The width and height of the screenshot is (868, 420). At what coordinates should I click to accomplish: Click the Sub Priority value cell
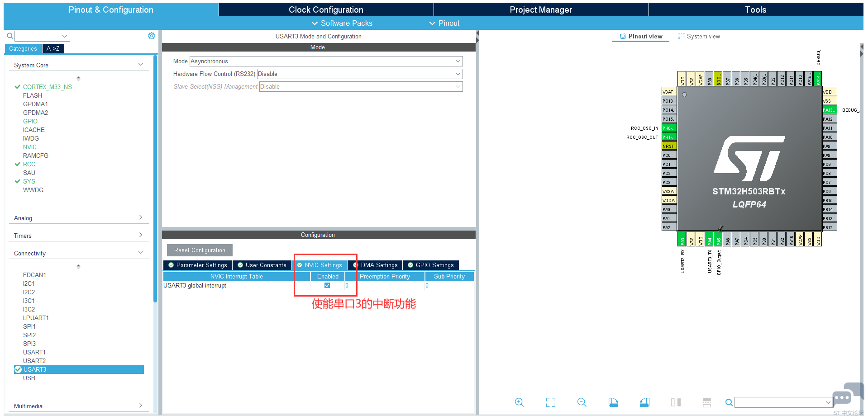click(449, 285)
